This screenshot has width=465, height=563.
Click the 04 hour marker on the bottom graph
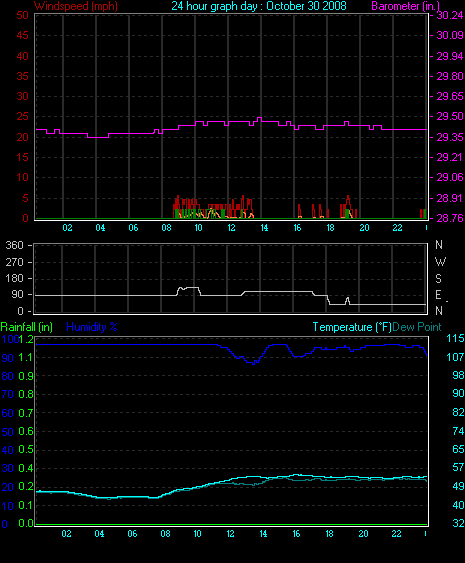pos(99,534)
